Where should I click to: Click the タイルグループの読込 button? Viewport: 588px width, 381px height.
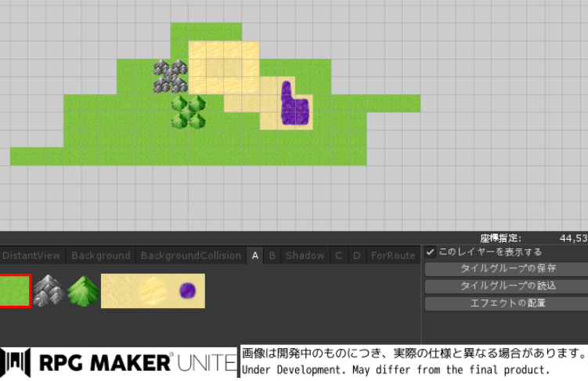click(507, 286)
